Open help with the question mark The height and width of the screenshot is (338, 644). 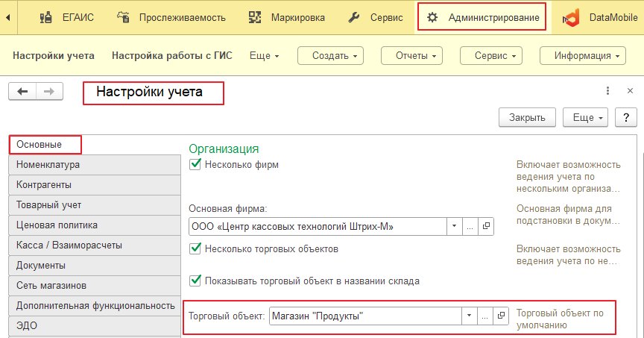point(626,118)
